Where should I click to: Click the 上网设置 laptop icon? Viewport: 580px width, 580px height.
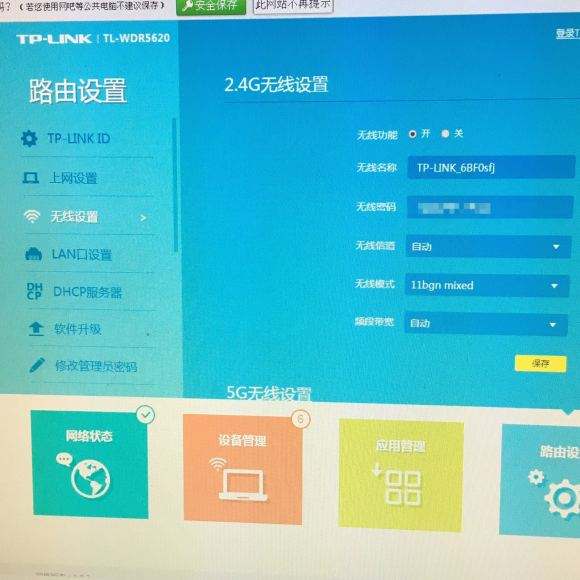point(30,178)
